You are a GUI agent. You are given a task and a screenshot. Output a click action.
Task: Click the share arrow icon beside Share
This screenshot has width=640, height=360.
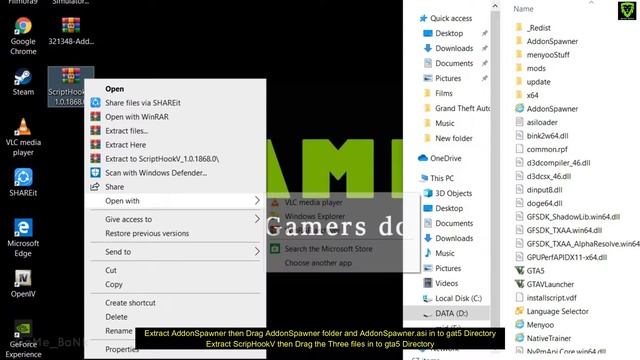(95, 187)
